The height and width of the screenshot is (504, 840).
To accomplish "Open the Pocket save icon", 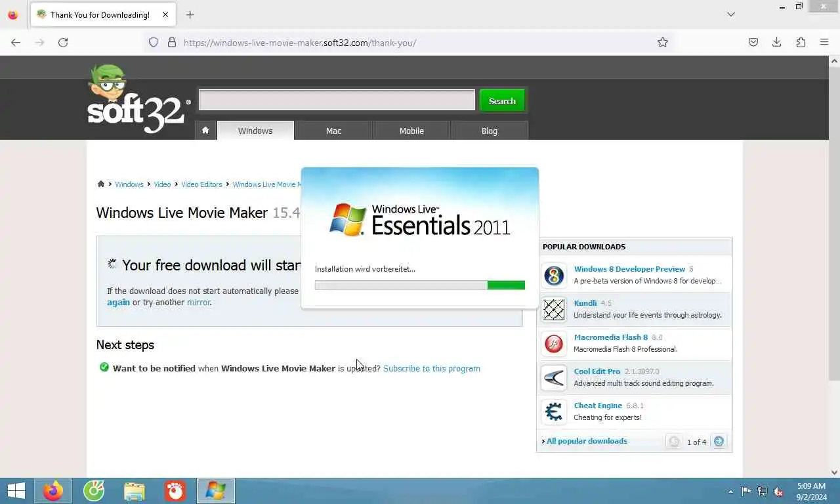I will [x=753, y=42].
